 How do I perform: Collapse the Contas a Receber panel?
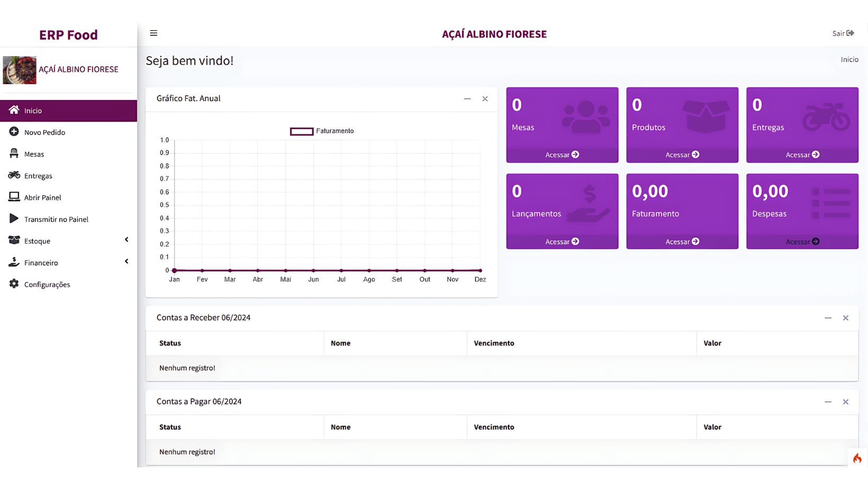coord(828,318)
